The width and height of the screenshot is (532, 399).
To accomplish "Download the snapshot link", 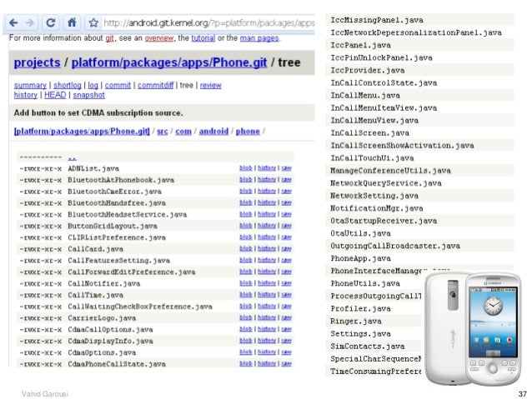I will pyautogui.click(x=89, y=95).
